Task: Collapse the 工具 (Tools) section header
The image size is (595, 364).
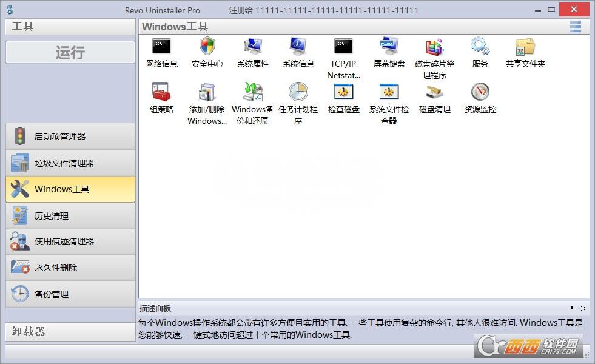Action: point(70,26)
